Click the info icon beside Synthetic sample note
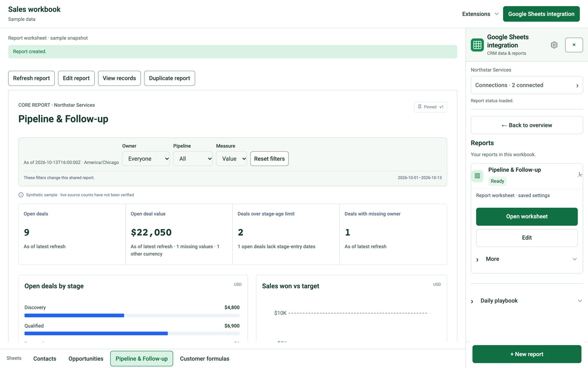This screenshot has height=368, width=588. (21, 195)
